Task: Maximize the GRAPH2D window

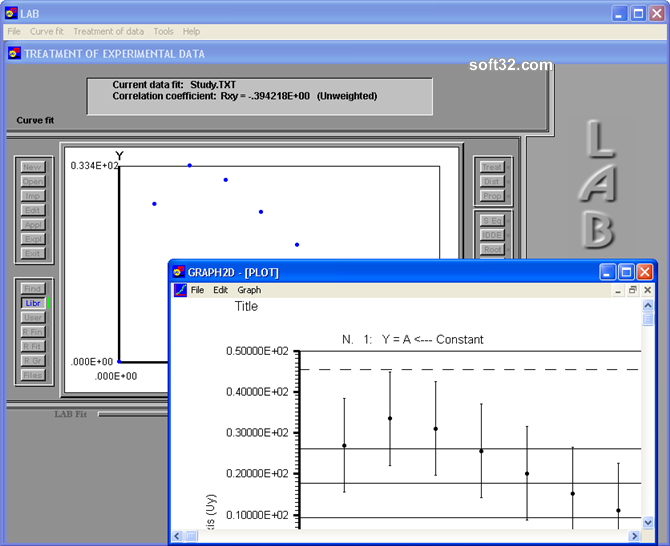Action: [626, 272]
